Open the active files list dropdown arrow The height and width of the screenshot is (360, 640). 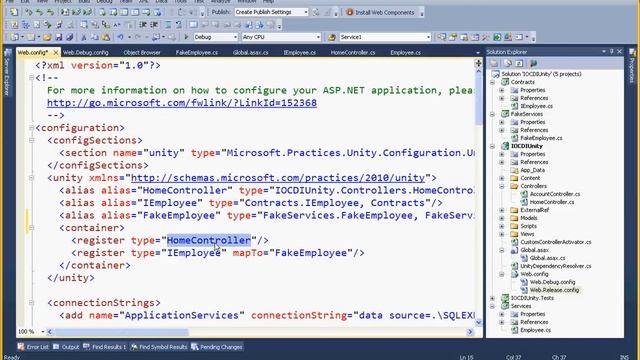(478, 53)
